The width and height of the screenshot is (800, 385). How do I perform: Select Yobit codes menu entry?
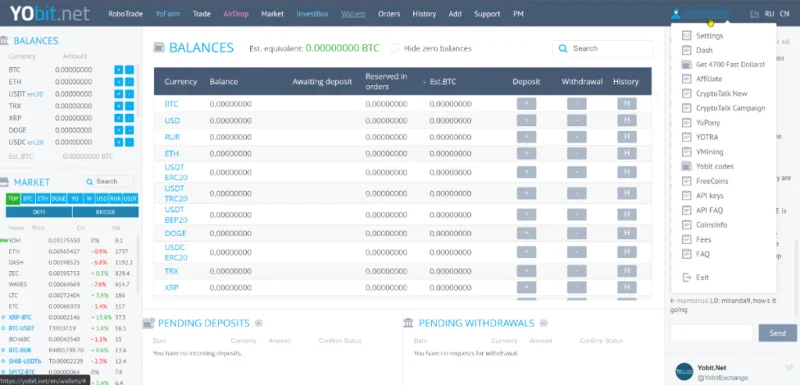[715, 166]
